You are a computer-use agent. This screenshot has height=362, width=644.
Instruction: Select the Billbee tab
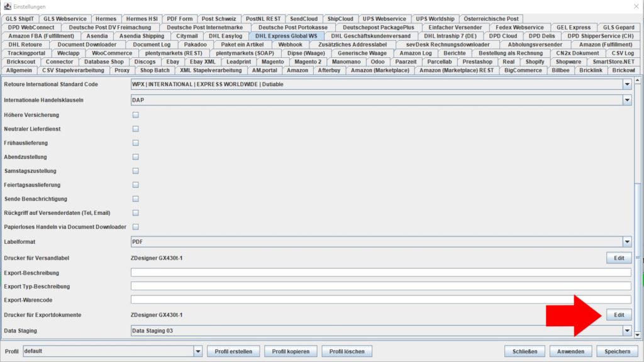(x=560, y=70)
